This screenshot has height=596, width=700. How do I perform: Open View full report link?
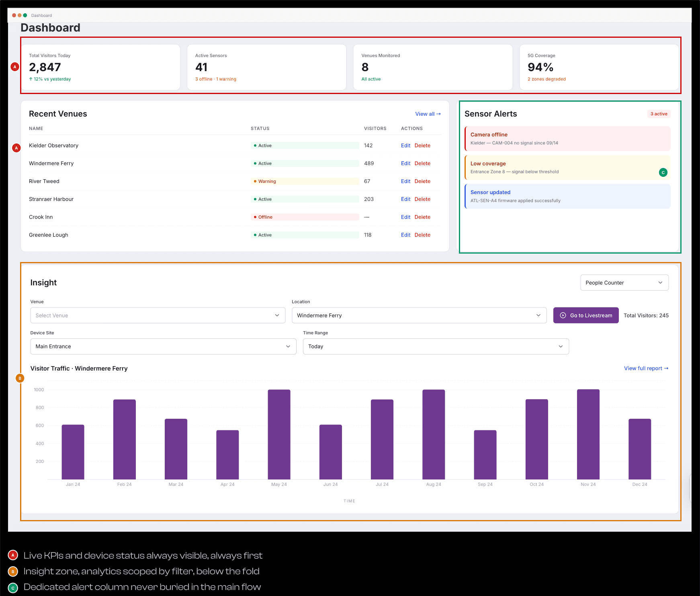click(646, 369)
